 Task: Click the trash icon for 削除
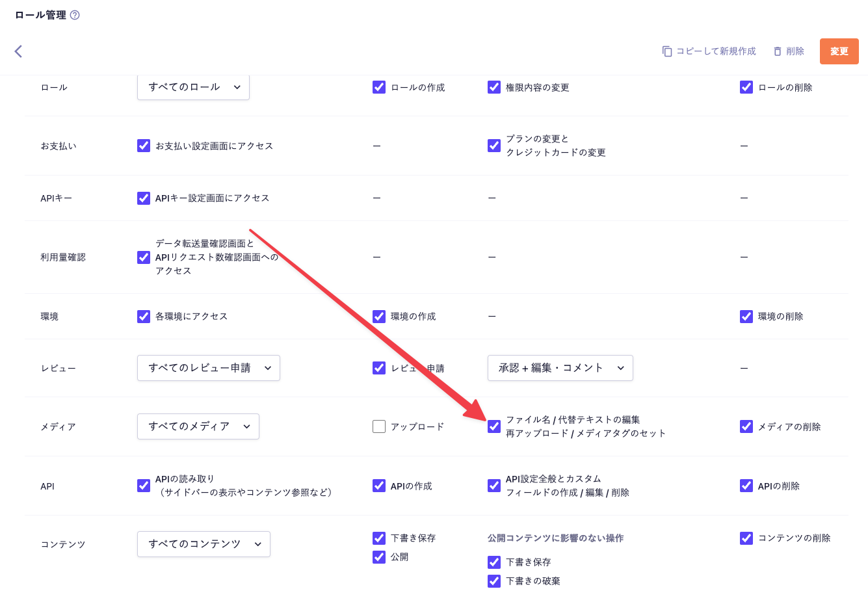pos(777,51)
